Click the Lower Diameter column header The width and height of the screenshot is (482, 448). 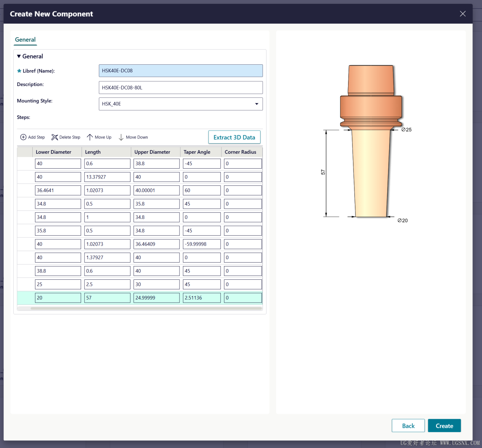click(57, 152)
